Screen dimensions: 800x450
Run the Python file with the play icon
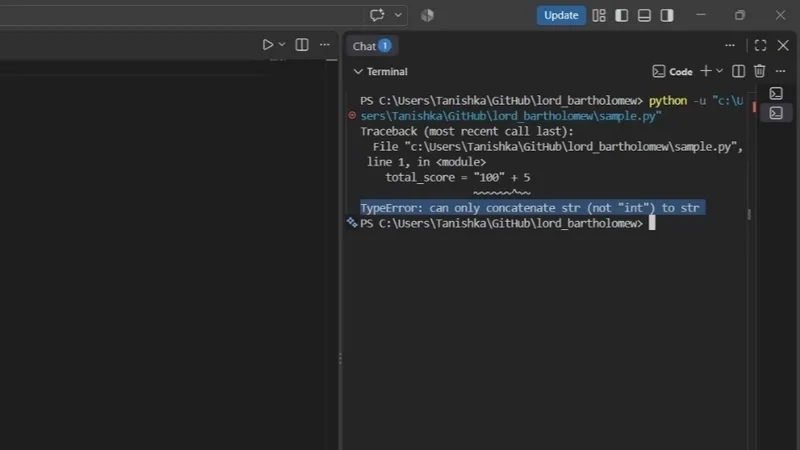tap(267, 45)
